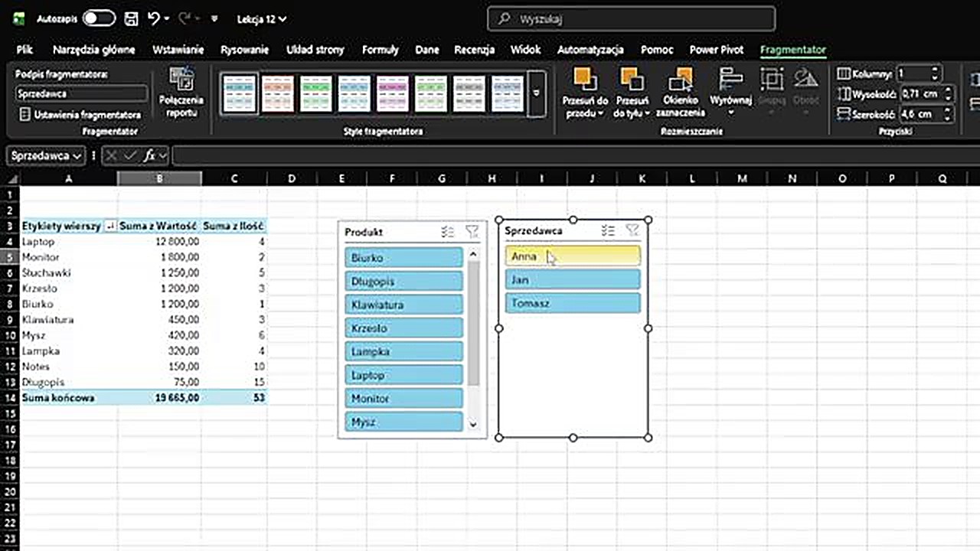
Task: Switch to the Formuły tab
Action: click(380, 50)
